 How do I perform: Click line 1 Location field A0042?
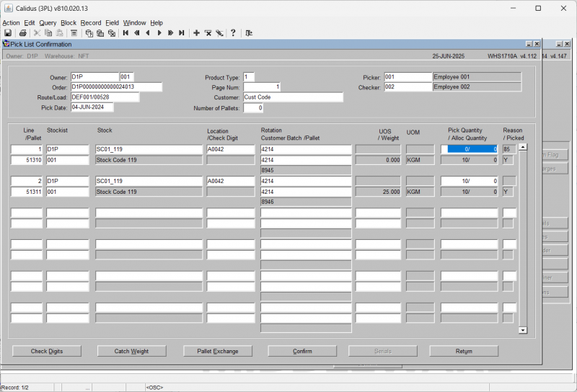(230, 149)
